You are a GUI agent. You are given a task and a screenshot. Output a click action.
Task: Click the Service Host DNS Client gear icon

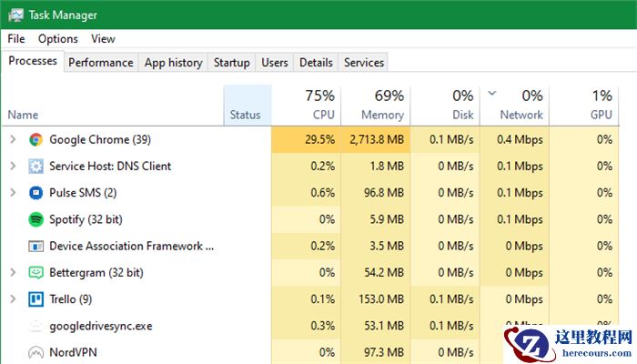(35, 167)
